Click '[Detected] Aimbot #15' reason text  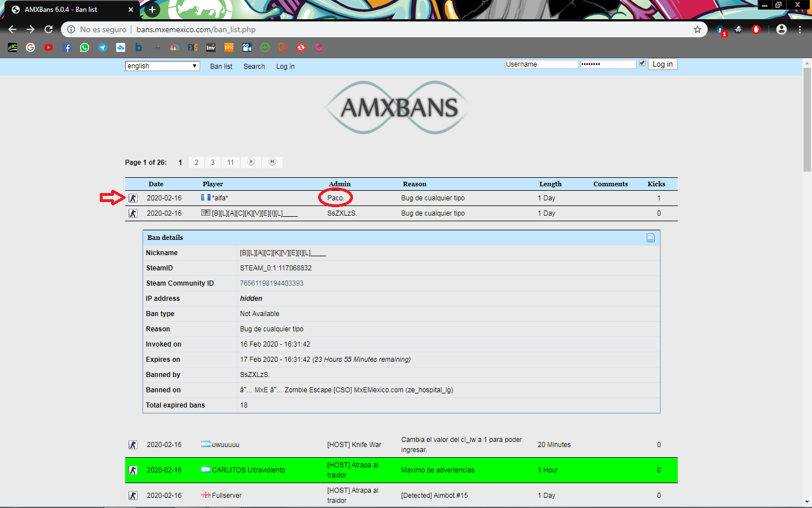click(434, 496)
